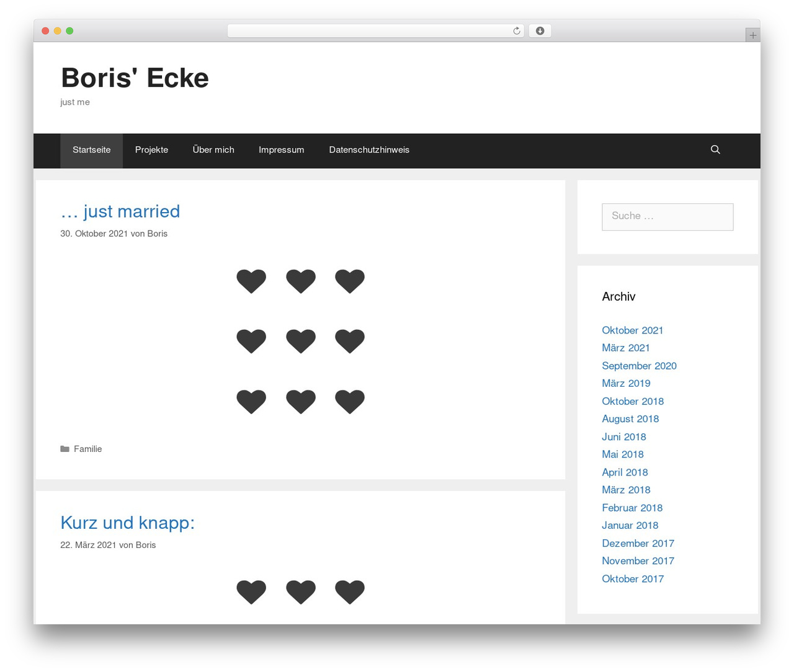Close the browser window with red button
The height and width of the screenshot is (672, 794).
point(45,31)
